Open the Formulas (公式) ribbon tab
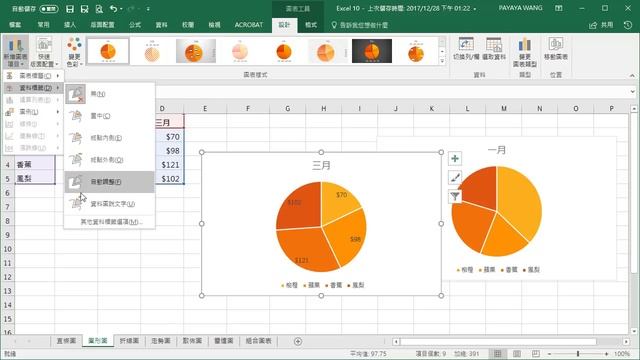This screenshot has height=360, width=640. coord(135,25)
